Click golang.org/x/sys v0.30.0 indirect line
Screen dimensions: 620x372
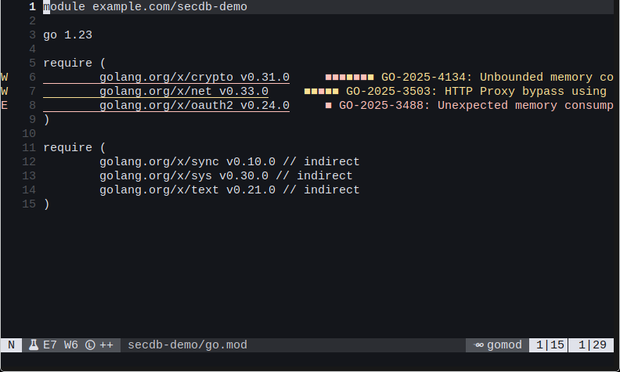[226, 176]
